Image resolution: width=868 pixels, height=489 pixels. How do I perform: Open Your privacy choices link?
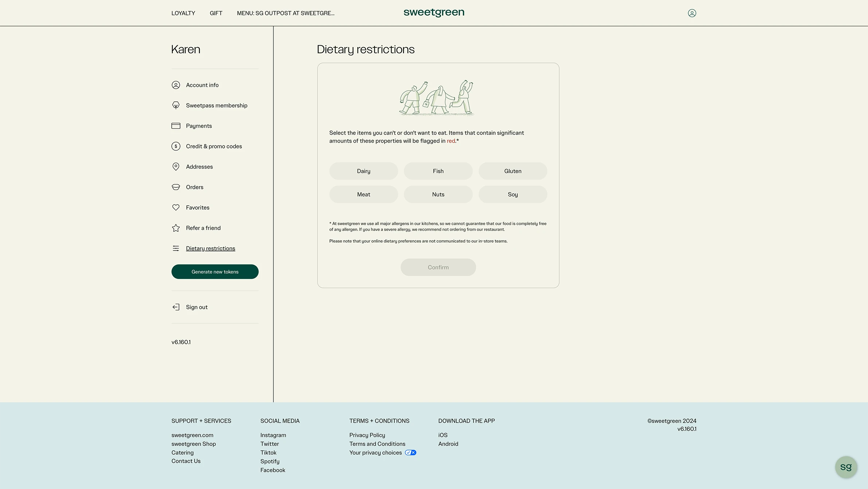tap(375, 453)
